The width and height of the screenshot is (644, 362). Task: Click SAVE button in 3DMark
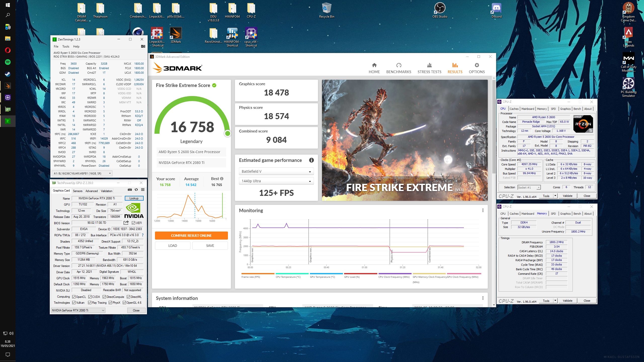pyautogui.click(x=210, y=246)
